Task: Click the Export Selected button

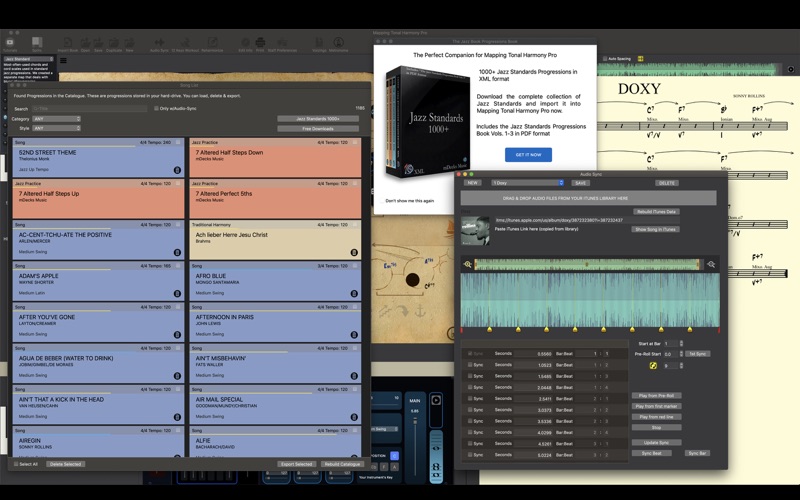Action: pos(296,464)
